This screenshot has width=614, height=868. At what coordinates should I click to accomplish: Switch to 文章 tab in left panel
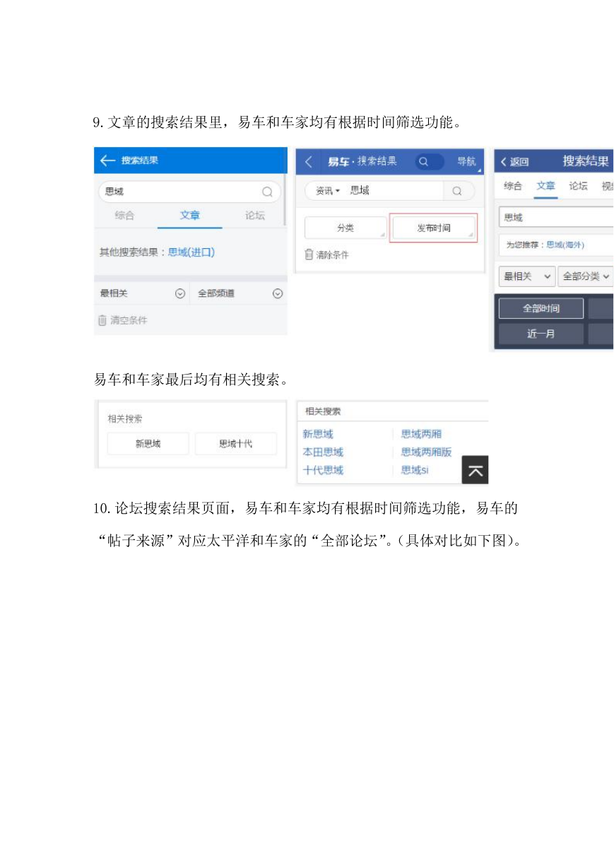[x=189, y=216]
